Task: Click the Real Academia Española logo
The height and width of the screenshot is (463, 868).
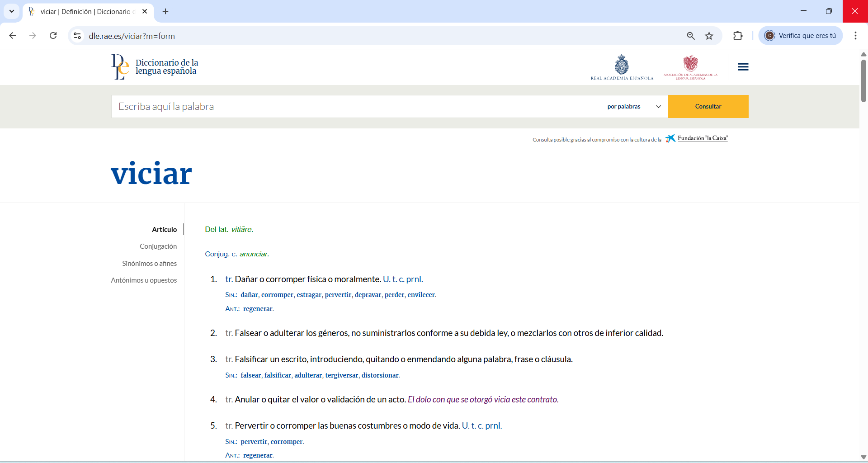Action: click(x=622, y=67)
